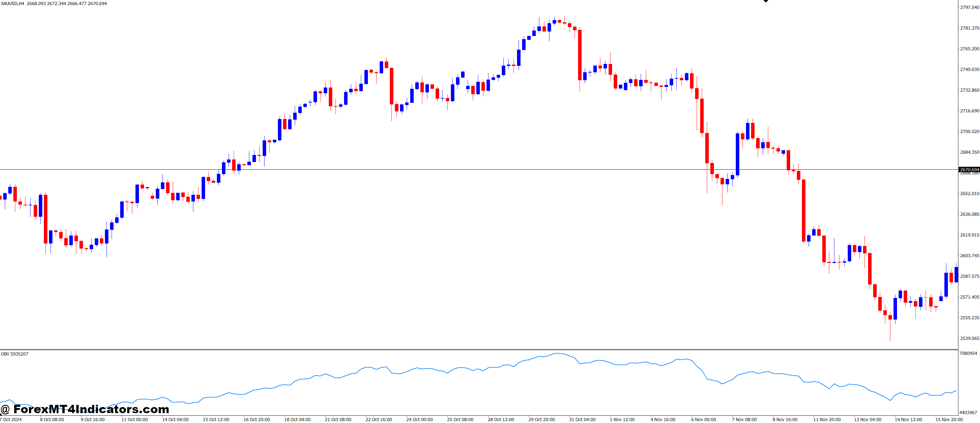Click the 15 Nov 20:00 time label
The width and height of the screenshot is (980, 423).
point(949,419)
